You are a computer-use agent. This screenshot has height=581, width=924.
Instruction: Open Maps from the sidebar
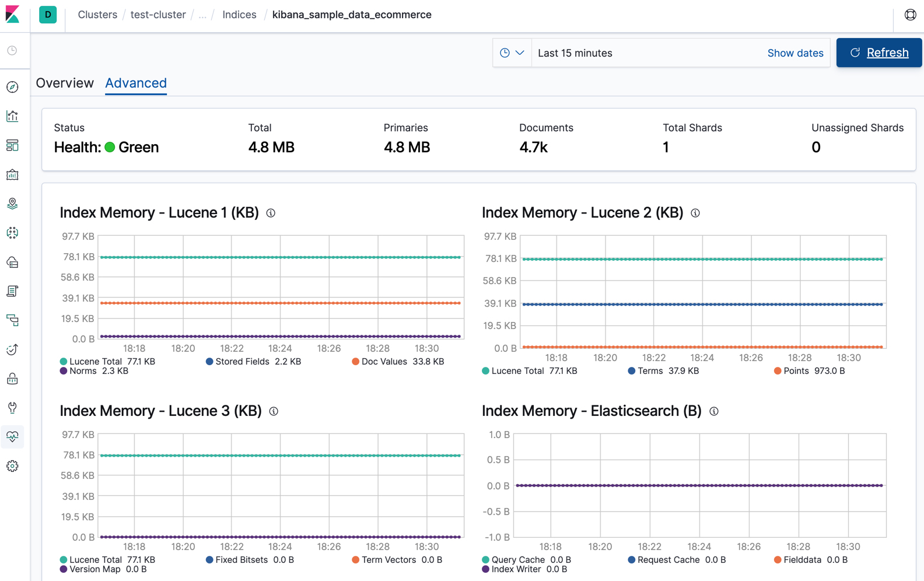click(x=12, y=204)
